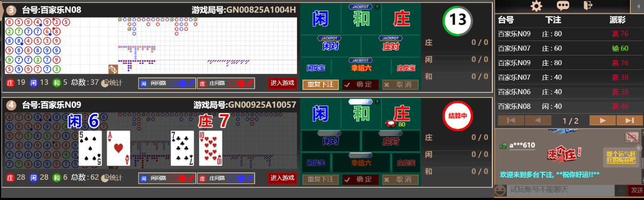Click the 闲 area at table N09

(x=320, y=113)
